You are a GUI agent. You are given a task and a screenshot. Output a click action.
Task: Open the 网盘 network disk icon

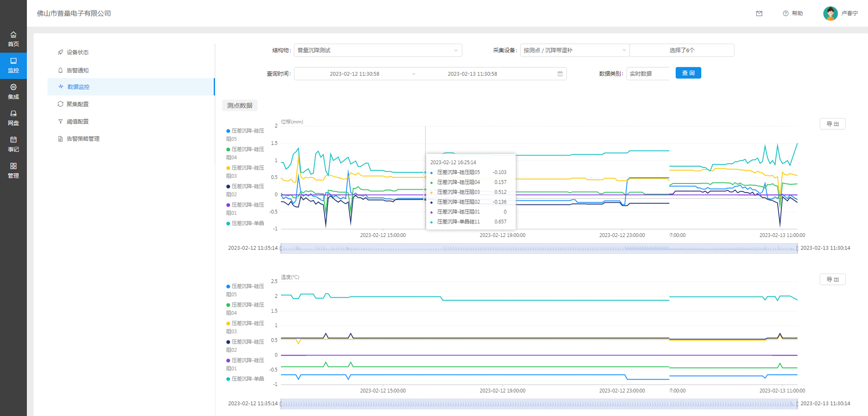(13, 114)
